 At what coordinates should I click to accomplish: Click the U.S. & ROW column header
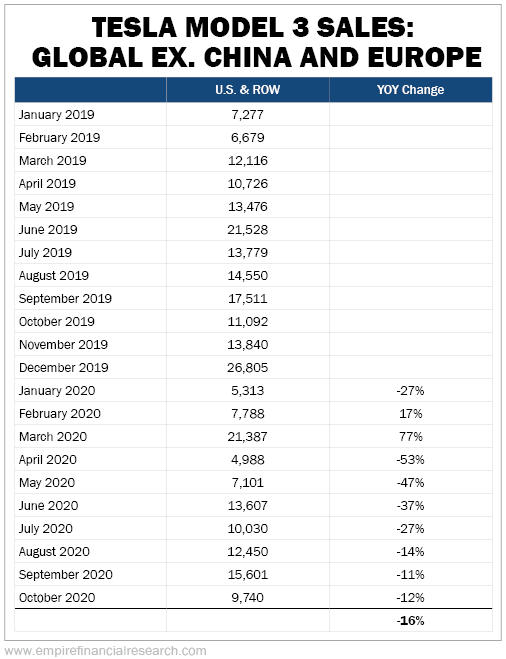coord(248,90)
